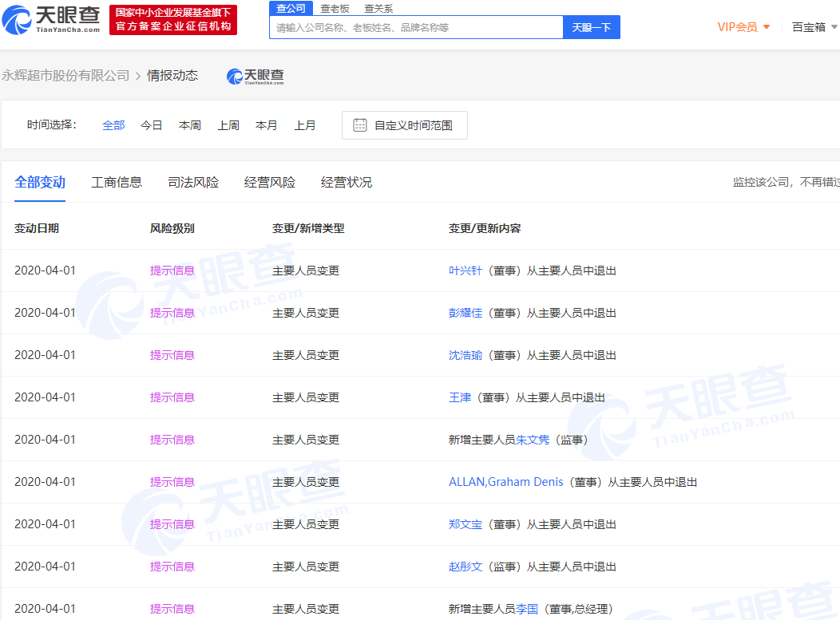Switch to the 查老板 search tab
The width and height of the screenshot is (840, 620).
tap(335, 9)
